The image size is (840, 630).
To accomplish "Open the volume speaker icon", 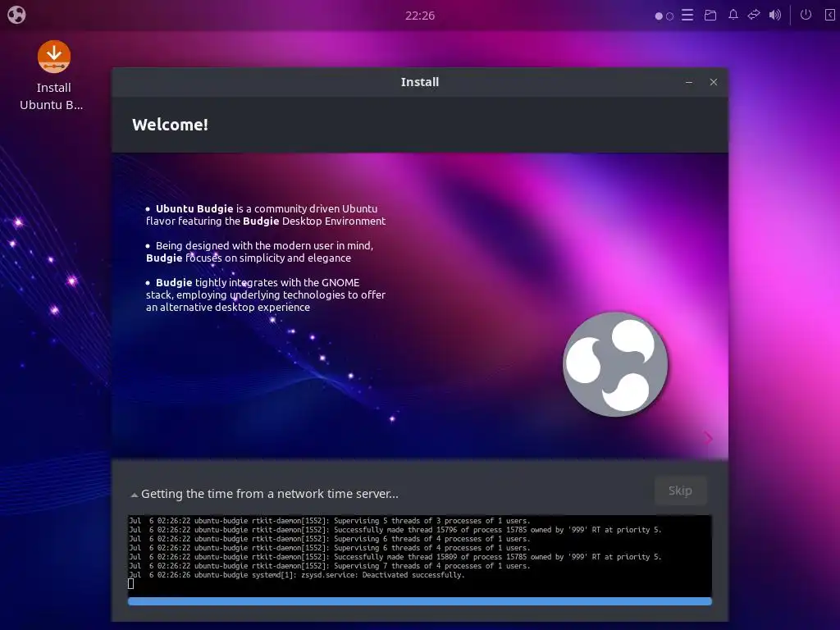I will 774,15.
